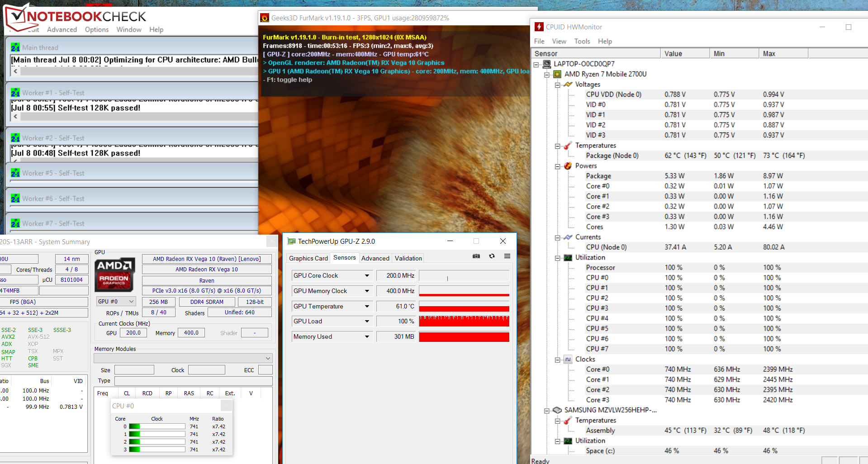Open the Help menu in HWMonitor
This screenshot has height=464, width=868.
(x=605, y=41)
